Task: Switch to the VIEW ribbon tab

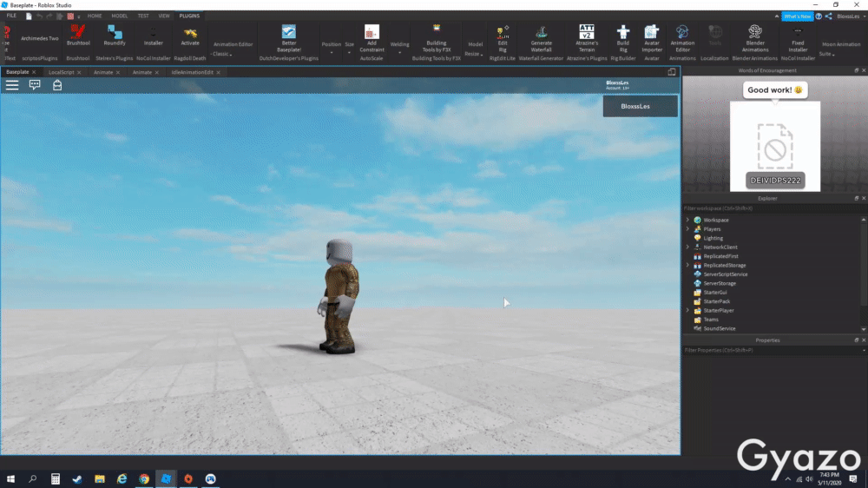Action: pos(164,16)
